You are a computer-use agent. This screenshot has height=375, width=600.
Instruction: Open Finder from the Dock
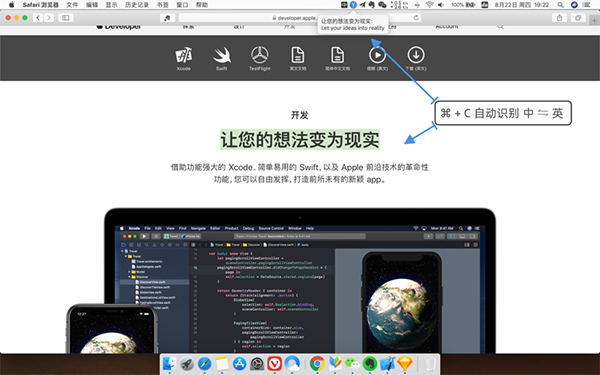tap(169, 364)
